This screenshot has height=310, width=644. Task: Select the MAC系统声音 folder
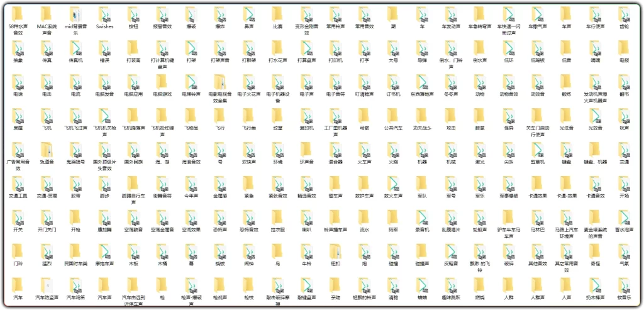pos(47,19)
